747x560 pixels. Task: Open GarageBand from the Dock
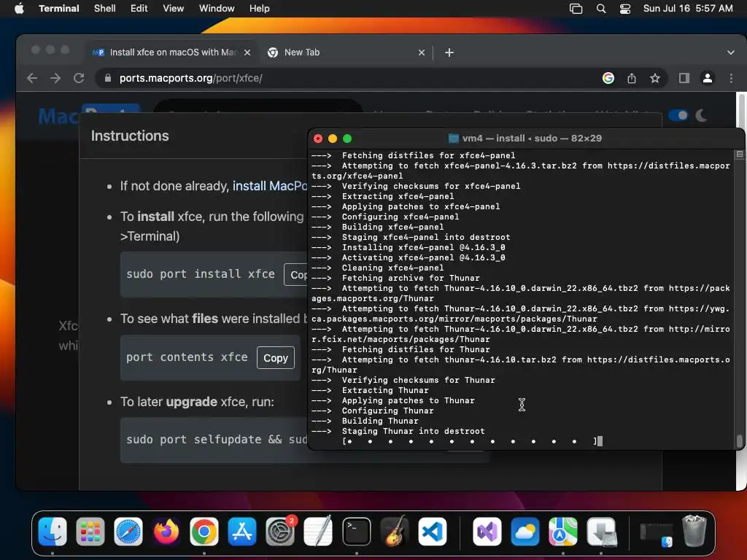tap(395, 532)
